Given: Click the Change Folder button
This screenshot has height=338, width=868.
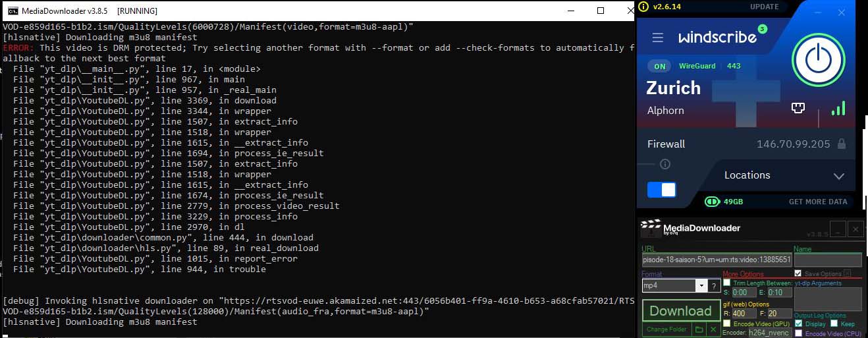Looking at the screenshot, I should [x=666, y=329].
